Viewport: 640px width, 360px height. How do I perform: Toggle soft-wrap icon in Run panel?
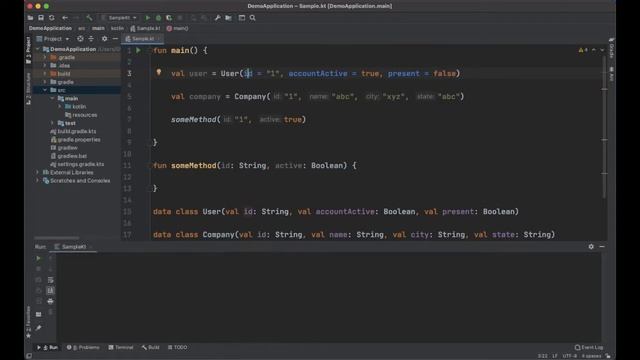[50, 280]
